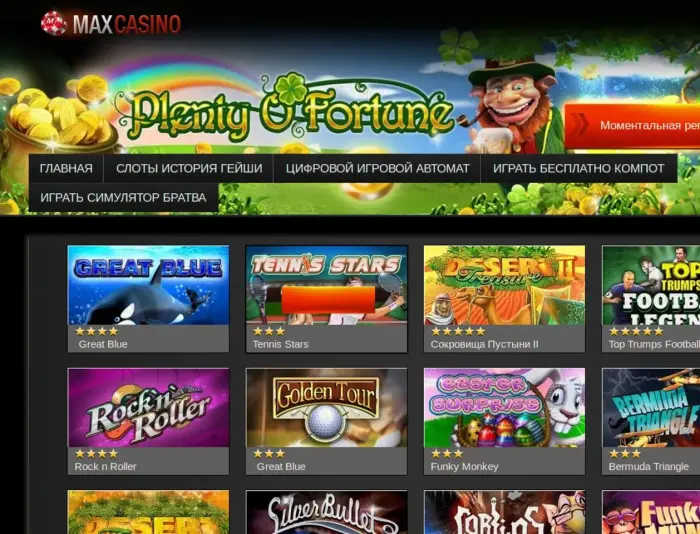Open the Easter Surprise bunny thumbnail
Screen dimensions: 700x534
point(504,408)
